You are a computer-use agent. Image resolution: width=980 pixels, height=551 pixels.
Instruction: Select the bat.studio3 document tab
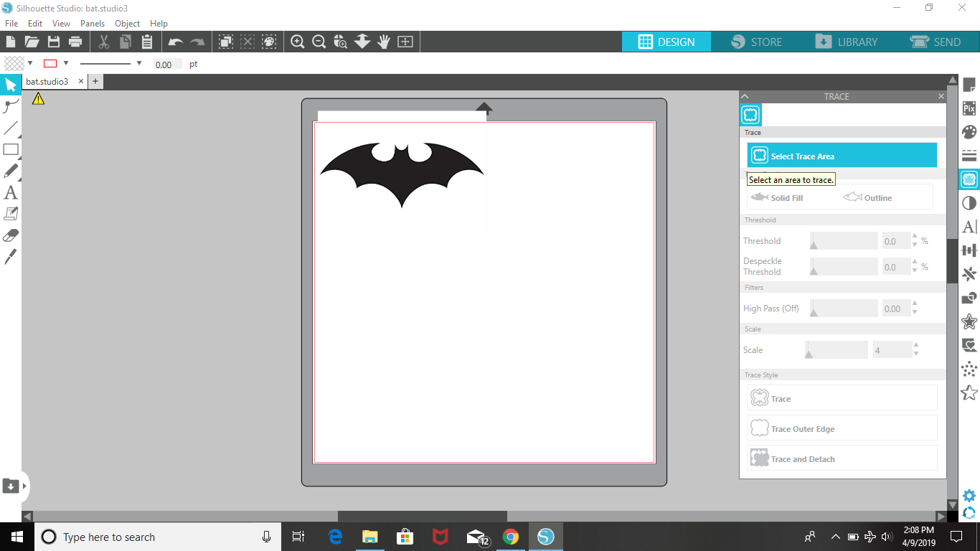(x=47, y=82)
